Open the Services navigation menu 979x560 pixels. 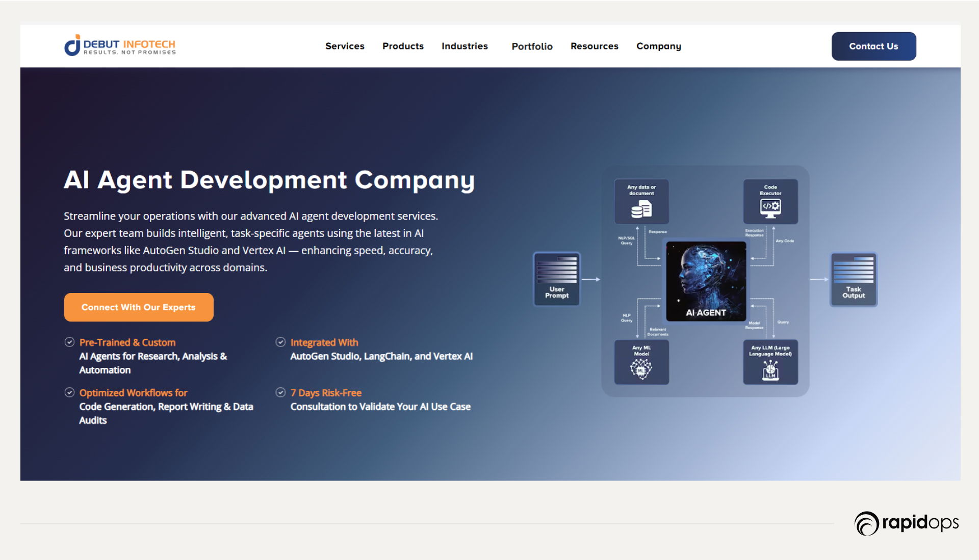[x=345, y=46]
